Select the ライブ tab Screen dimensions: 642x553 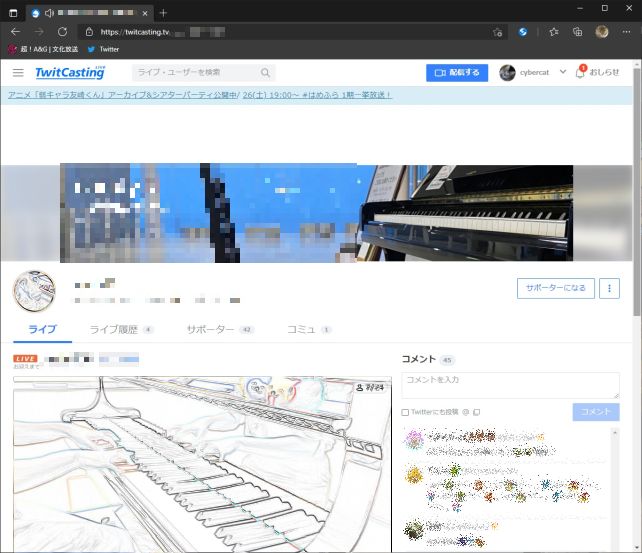coord(42,329)
